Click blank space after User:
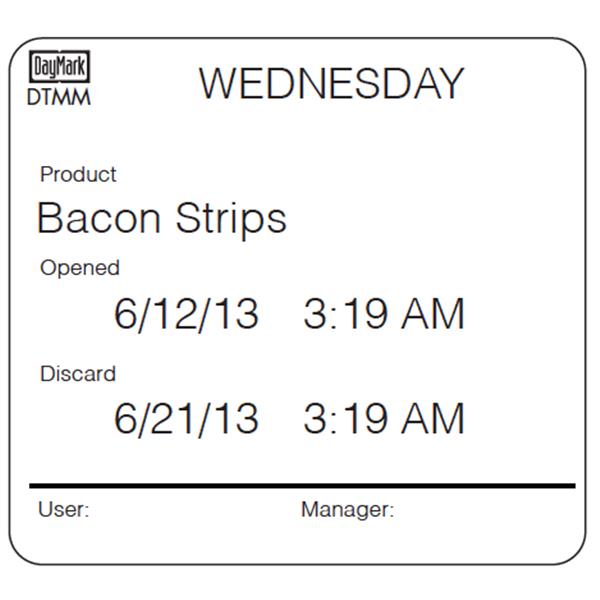Viewport: 600px width, 600px height. 191,510
